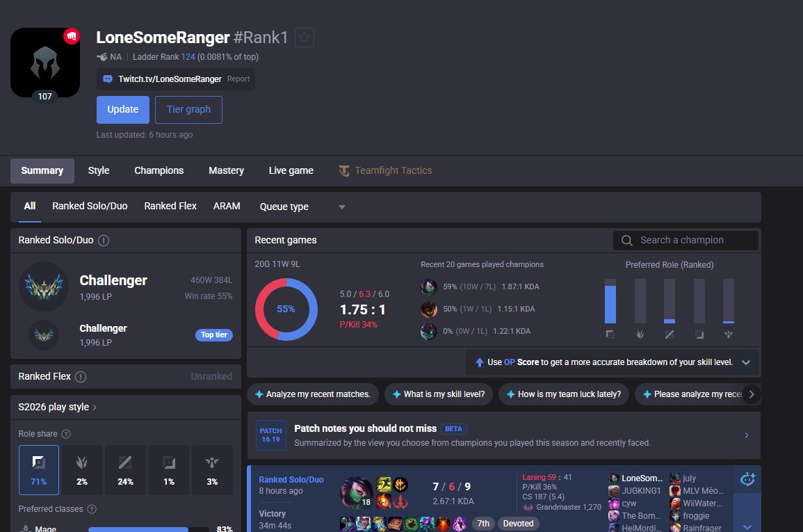Open Patch notes you should not miss
Image resolution: width=803 pixels, height=532 pixels.
pyautogui.click(x=504, y=435)
